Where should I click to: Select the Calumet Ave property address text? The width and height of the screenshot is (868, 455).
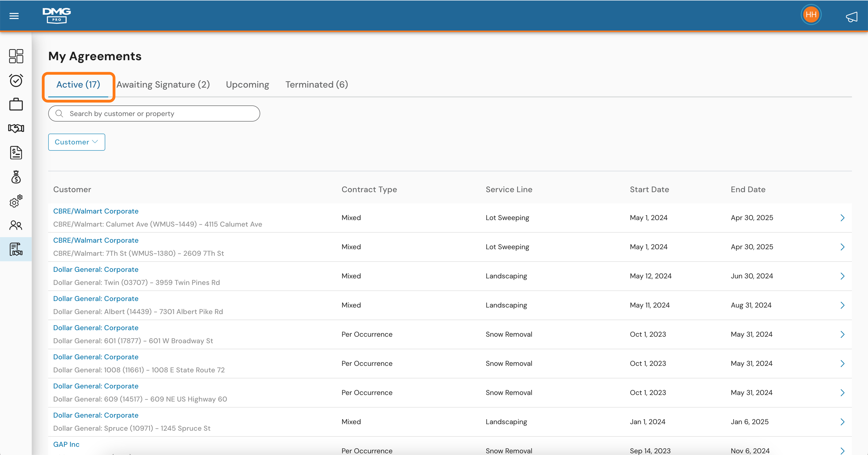click(x=157, y=224)
